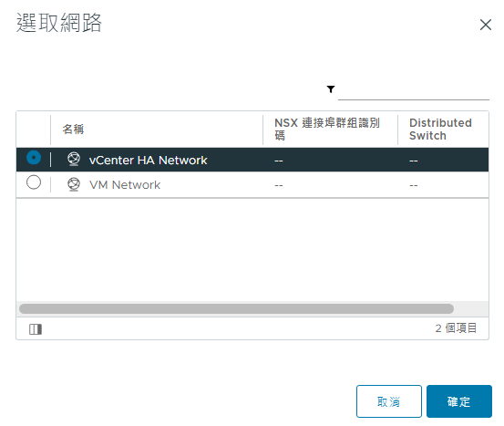The image size is (504, 426).
Task: Select the VM Network radio button
Action: 34,182
